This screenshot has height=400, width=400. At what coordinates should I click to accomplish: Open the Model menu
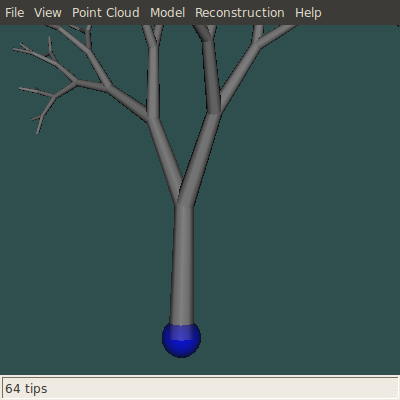click(x=167, y=13)
